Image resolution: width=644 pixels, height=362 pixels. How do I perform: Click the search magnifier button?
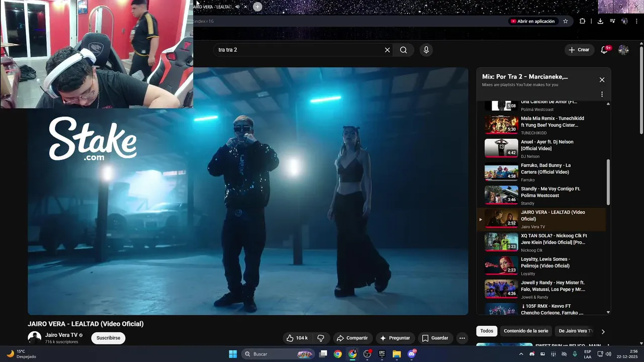(404, 50)
